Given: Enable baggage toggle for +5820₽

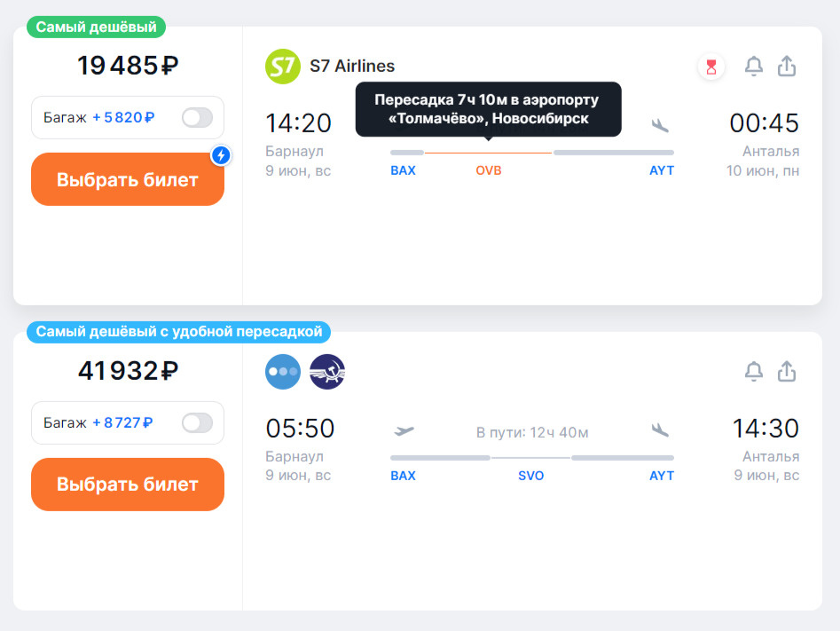Looking at the screenshot, I should (x=197, y=117).
